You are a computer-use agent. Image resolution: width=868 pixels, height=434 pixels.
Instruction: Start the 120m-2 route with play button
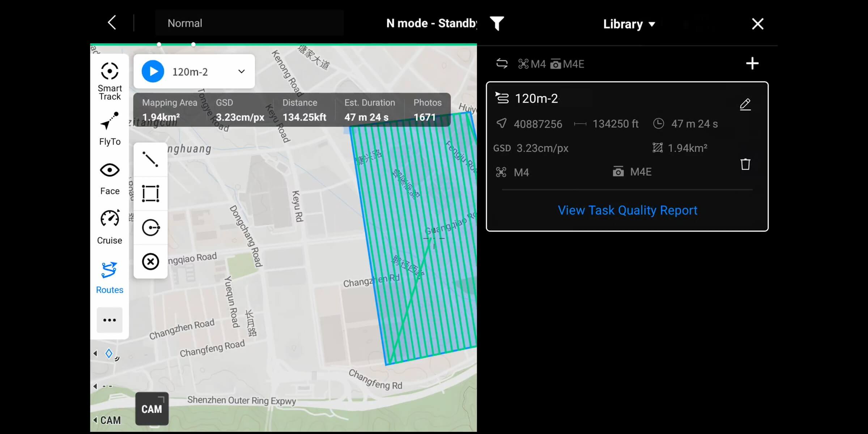tap(153, 72)
